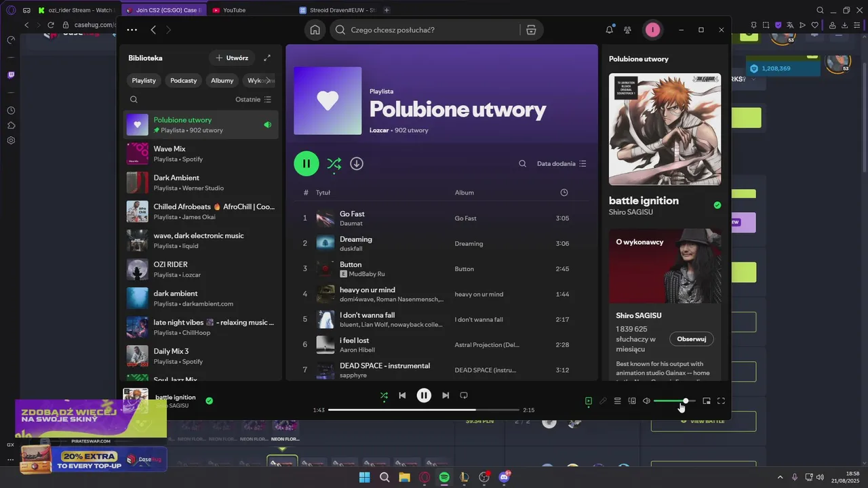The height and width of the screenshot is (488, 868).
Task: Open Shiro SAGISU artist link under song title
Action: 632,212
